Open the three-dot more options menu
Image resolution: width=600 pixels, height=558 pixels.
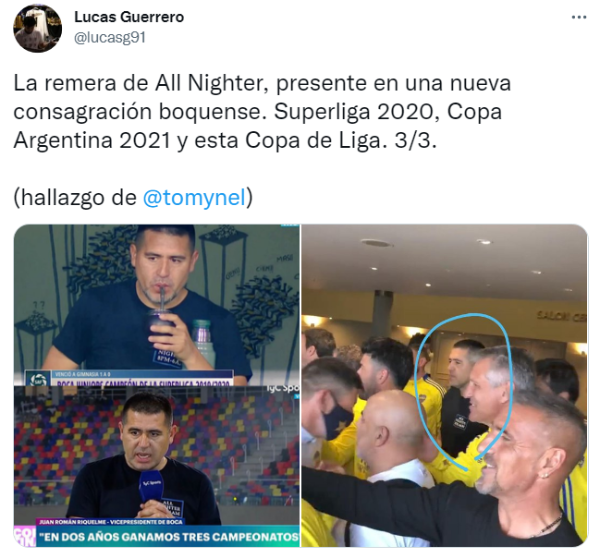(x=579, y=17)
